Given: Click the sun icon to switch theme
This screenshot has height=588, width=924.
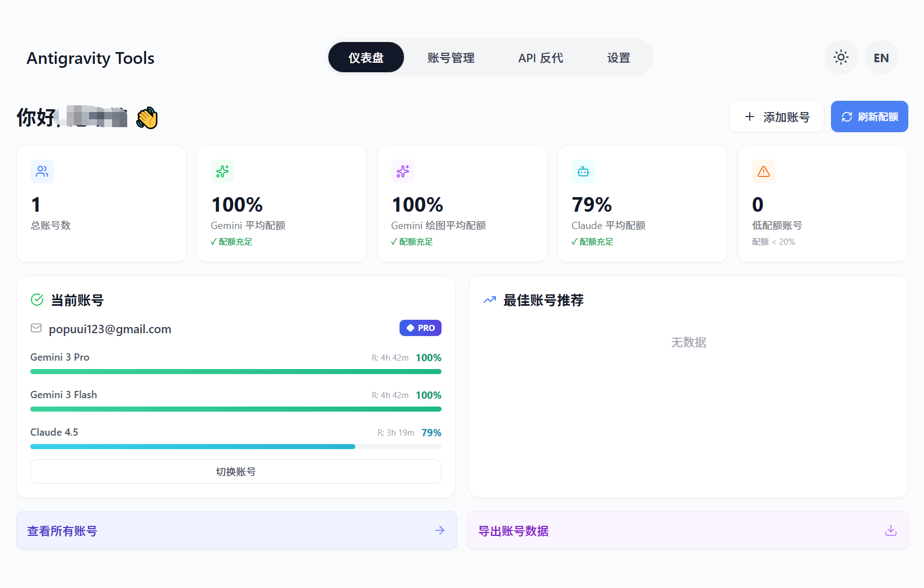Looking at the screenshot, I should point(841,57).
